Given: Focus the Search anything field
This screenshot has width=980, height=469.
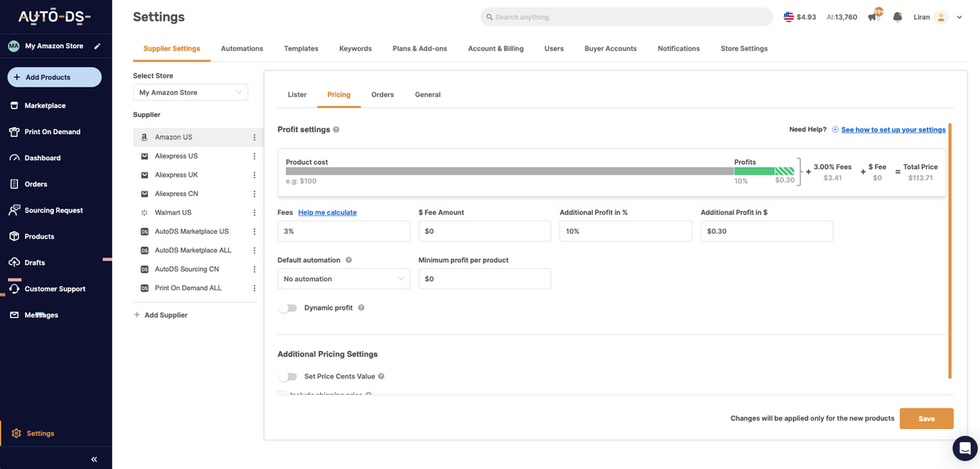Looking at the screenshot, I should (x=626, y=17).
